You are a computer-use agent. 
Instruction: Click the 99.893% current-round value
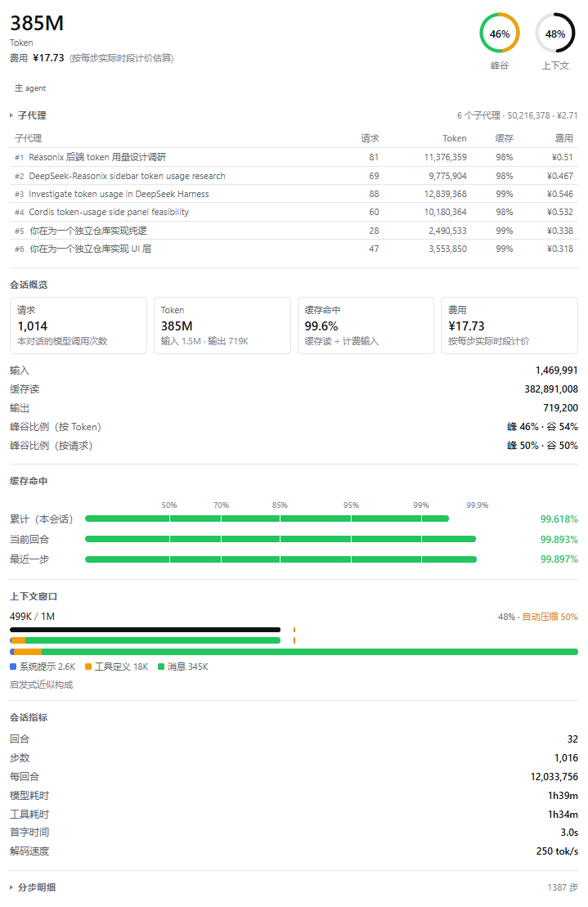click(x=559, y=540)
